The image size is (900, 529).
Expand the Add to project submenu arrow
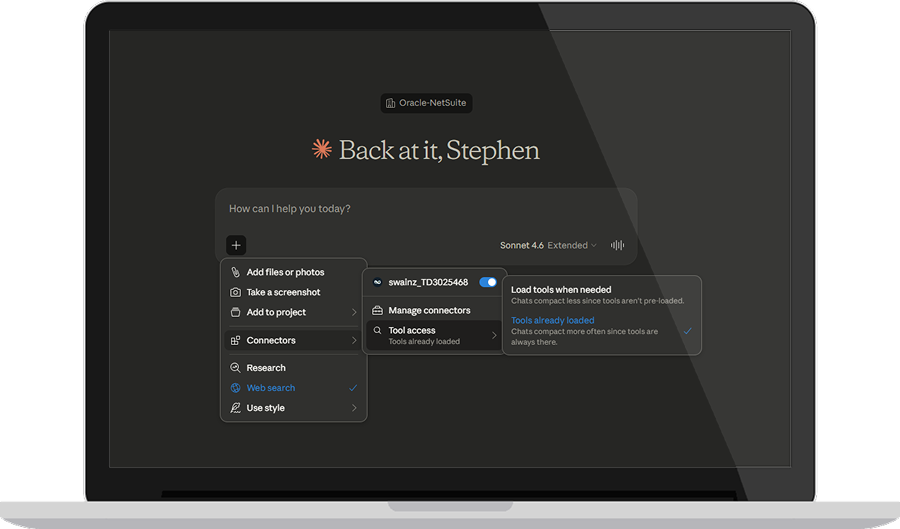[354, 312]
